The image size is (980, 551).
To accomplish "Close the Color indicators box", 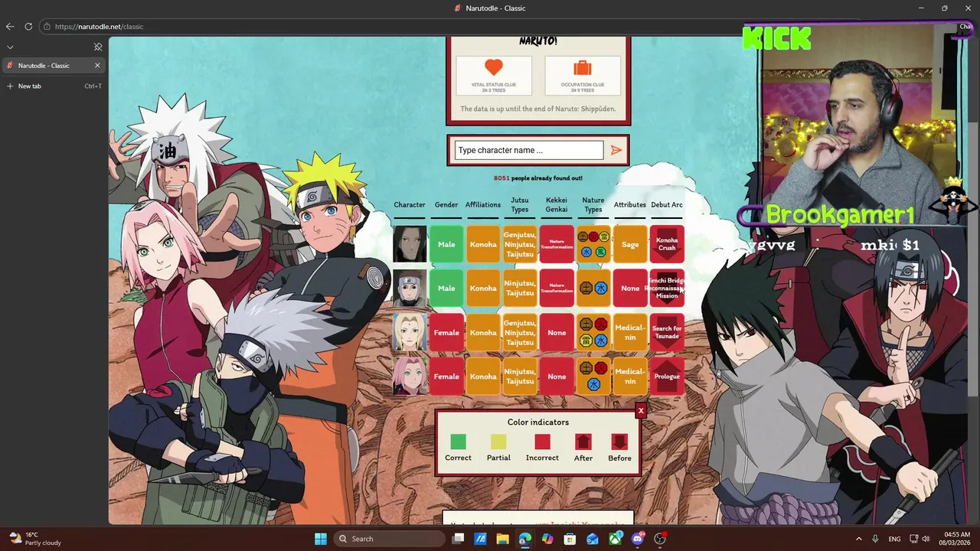I will 641,411.
